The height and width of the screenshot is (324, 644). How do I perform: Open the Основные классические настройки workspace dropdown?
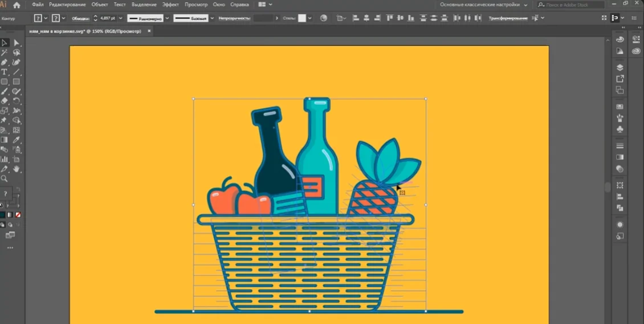[x=484, y=5]
